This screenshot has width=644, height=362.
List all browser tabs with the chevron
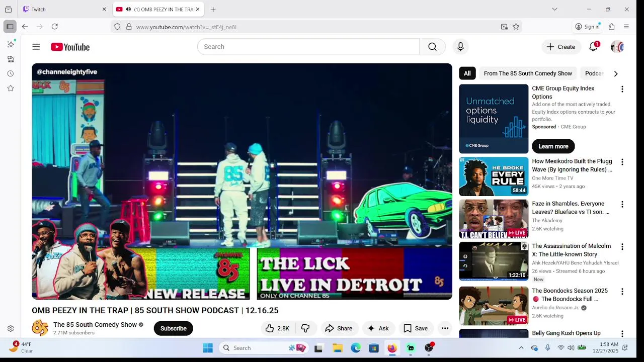pyautogui.click(x=554, y=9)
